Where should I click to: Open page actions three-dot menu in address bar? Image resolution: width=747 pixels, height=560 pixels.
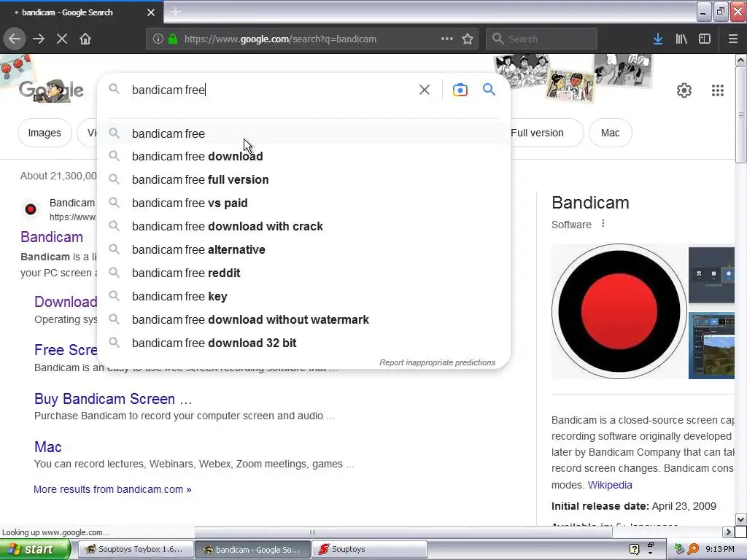click(447, 39)
